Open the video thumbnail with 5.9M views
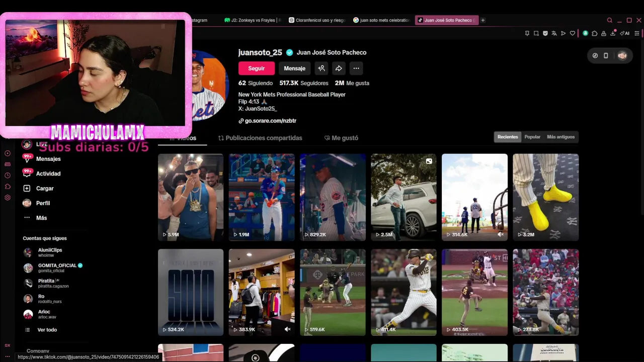644x362 pixels. (191, 197)
